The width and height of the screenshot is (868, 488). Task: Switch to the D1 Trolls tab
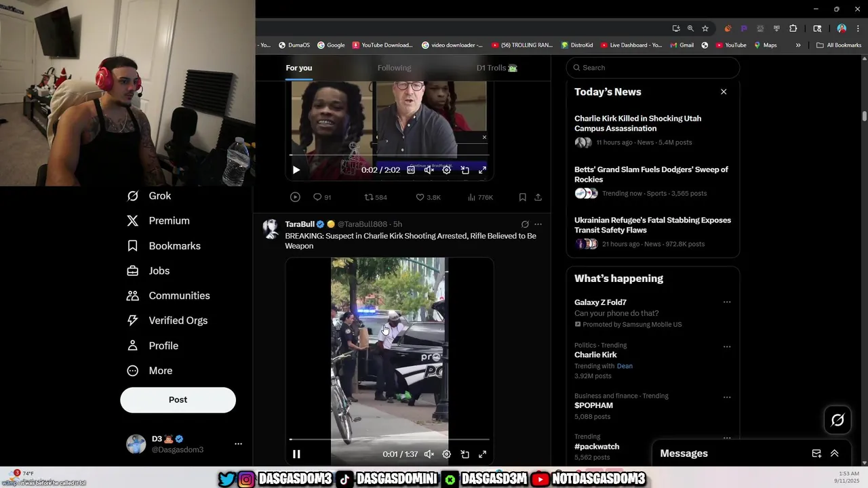[x=497, y=68]
